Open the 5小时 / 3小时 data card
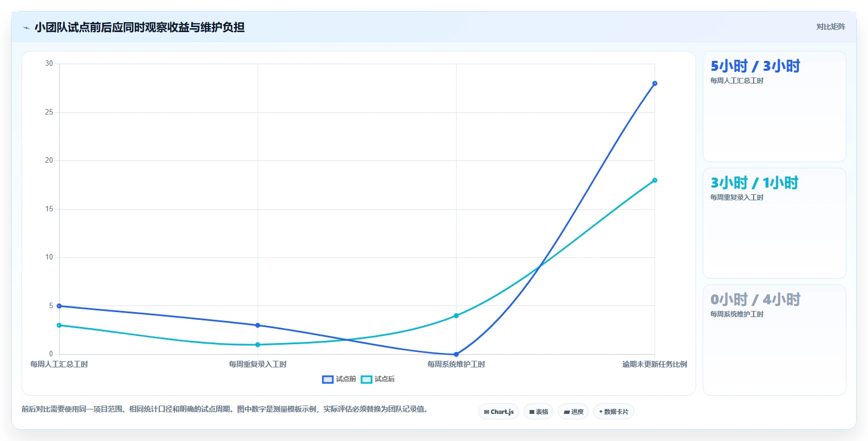Screen dimensions: 868x441 coord(774,107)
